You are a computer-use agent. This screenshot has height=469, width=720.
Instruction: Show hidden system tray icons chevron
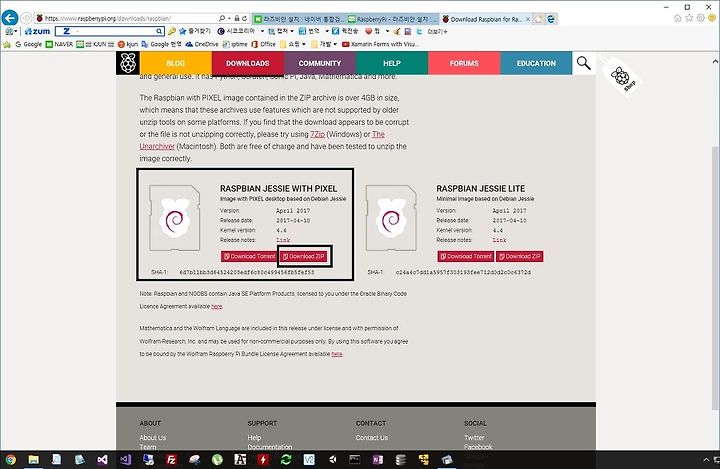[706, 460]
